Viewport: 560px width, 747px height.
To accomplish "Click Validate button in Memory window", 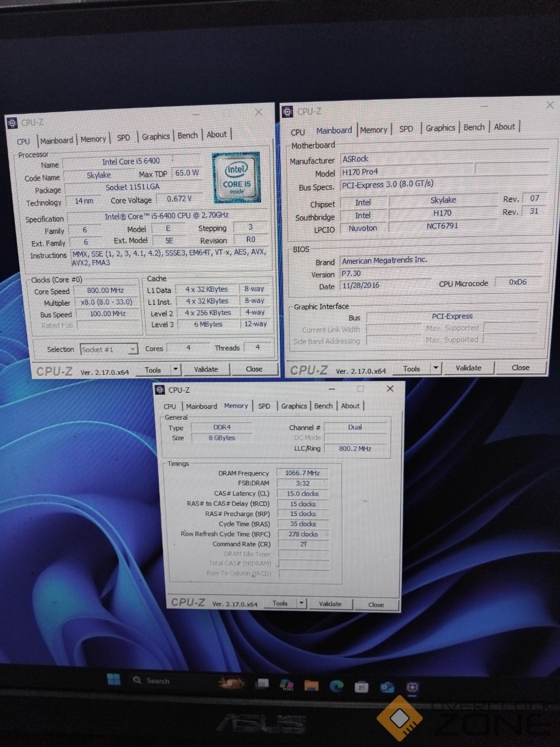I will point(330,604).
